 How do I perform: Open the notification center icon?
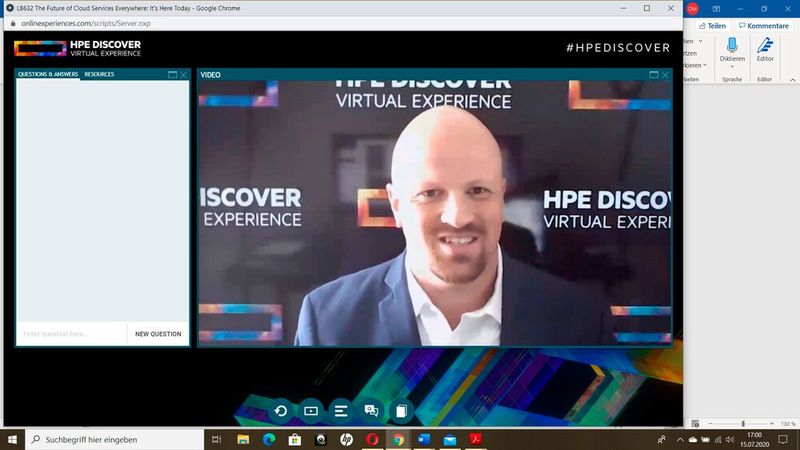tap(783, 439)
